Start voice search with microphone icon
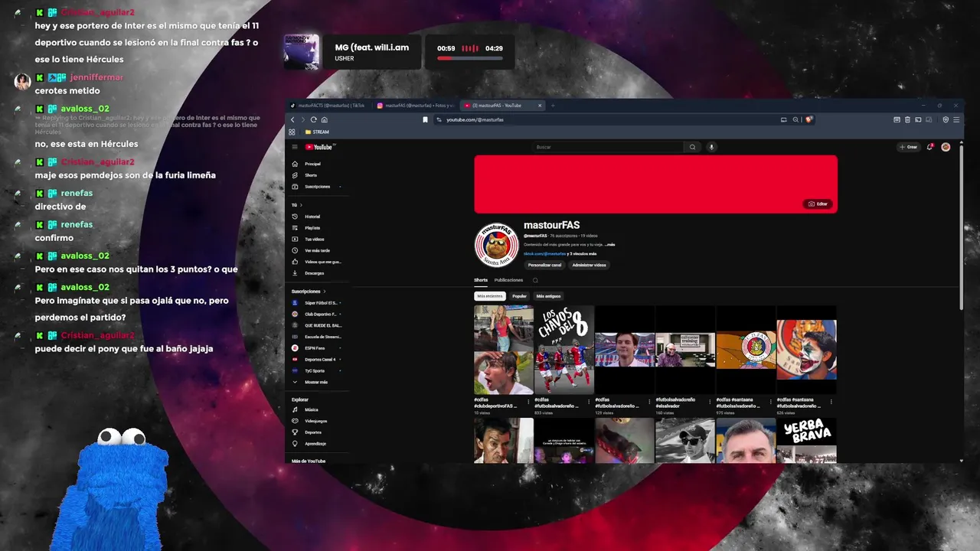The width and height of the screenshot is (980, 551). click(711, 147)
